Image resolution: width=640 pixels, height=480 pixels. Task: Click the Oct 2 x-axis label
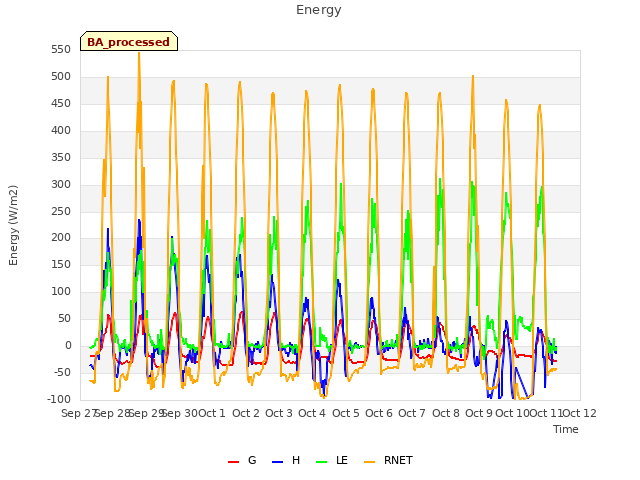(246, 413)
